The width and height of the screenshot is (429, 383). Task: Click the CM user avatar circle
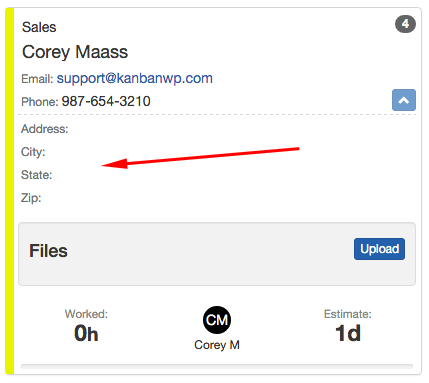tap(217, 320)
